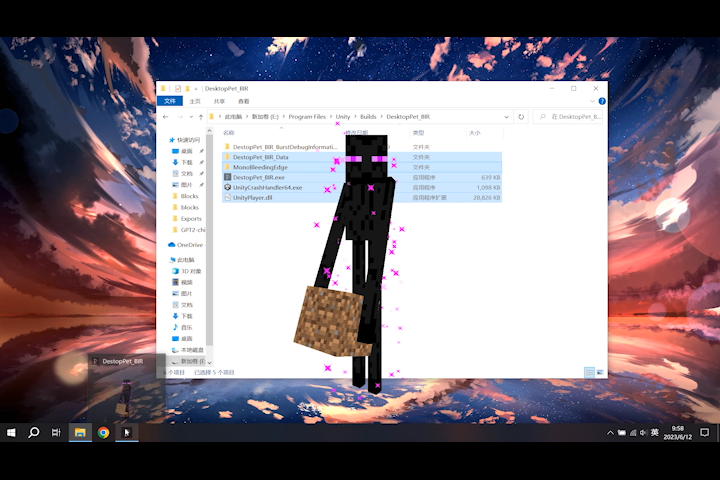
Task: Go to Unity in the address breadcrumb
Action: [x=343, y=117]
